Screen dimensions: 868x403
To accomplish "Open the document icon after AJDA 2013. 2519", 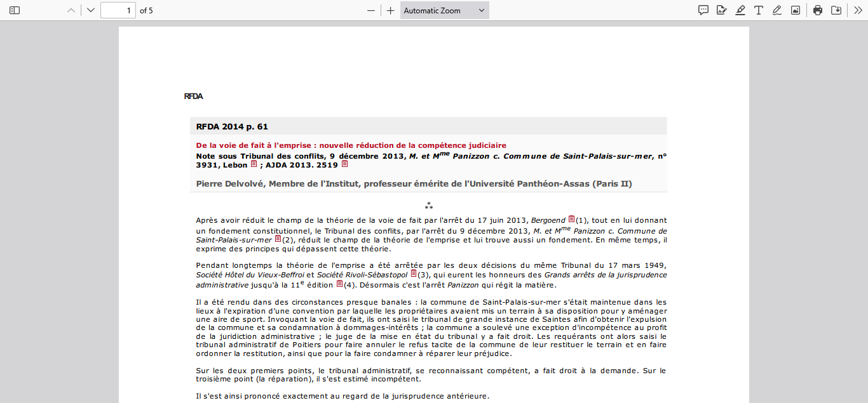I will coord(344,164).
